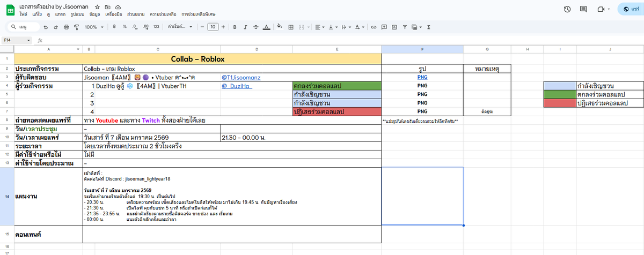Open the @_DuziHa_ link
This screenshot has height=255, width=644.
(237, 86)
